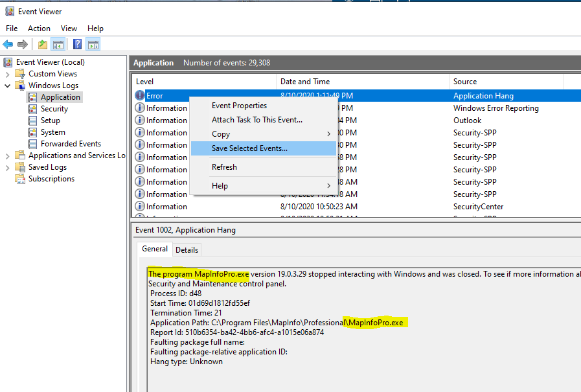The image size is (581, 392).
Task: Click the SecurityCenter source cell
Action: pos(479,207)
